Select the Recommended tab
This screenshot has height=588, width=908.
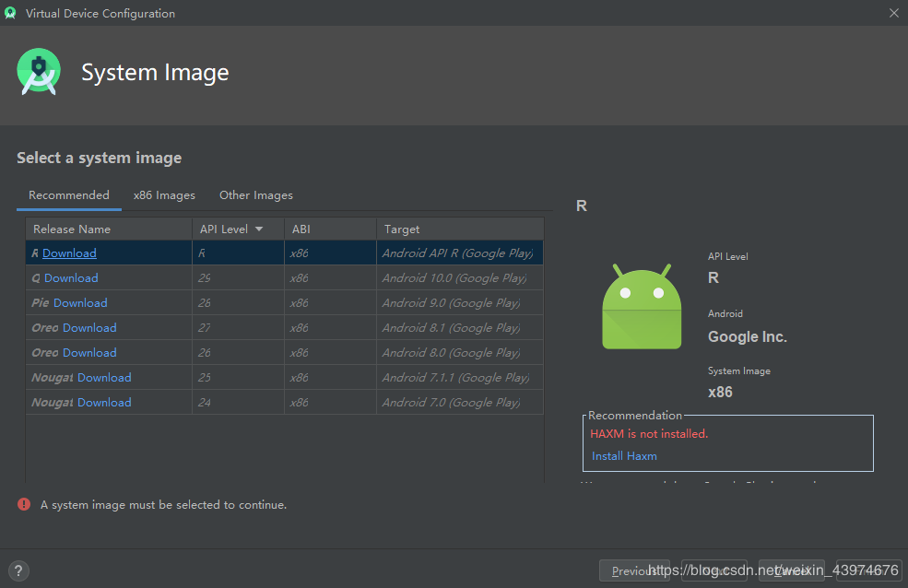pyautogui.click(x=69, y=194)
